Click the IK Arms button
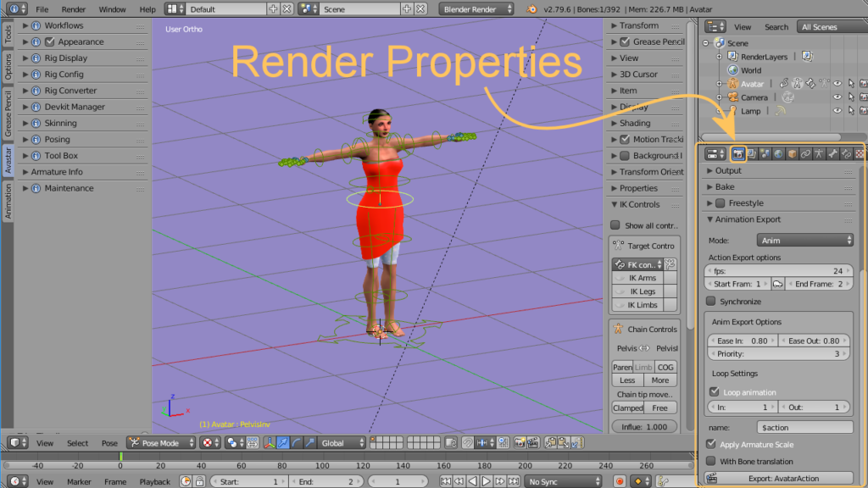 click(643, 278)
